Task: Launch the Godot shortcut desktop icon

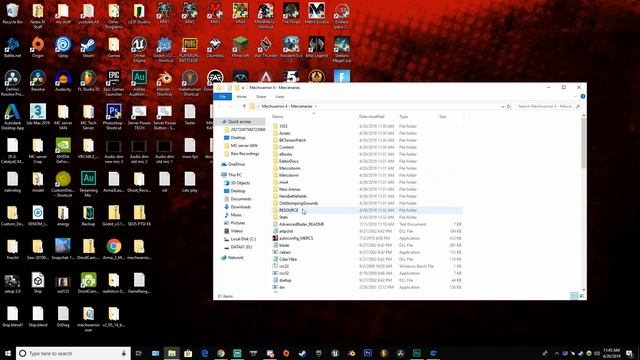Action: click(x=164, y=49)
